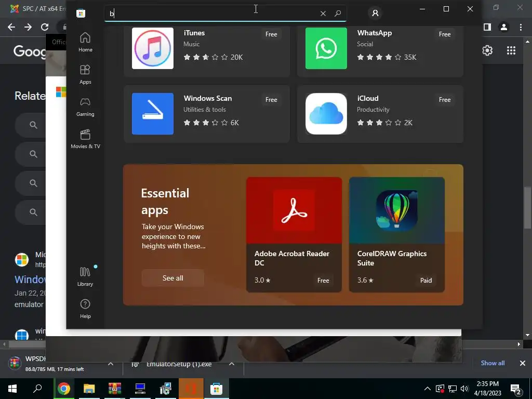Show hidden system tray icons
This screenshot has height=399, width=532.
coord(427,389)
